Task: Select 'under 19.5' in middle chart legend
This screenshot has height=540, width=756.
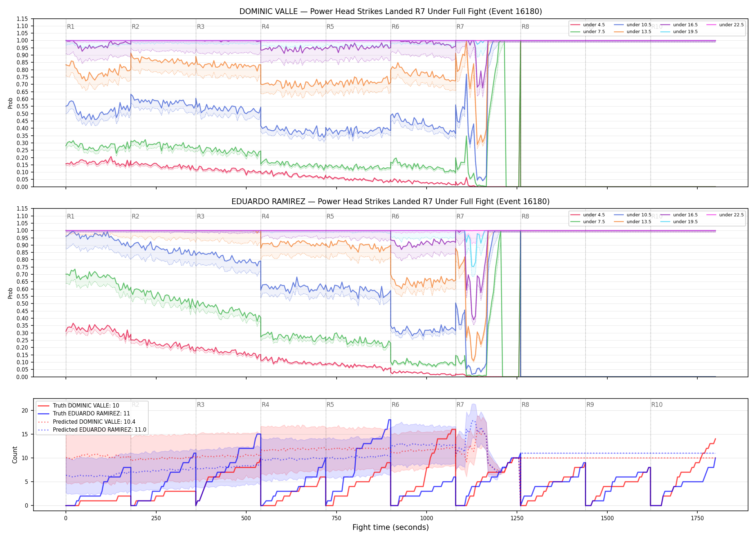Action: [x=679, y=222]
